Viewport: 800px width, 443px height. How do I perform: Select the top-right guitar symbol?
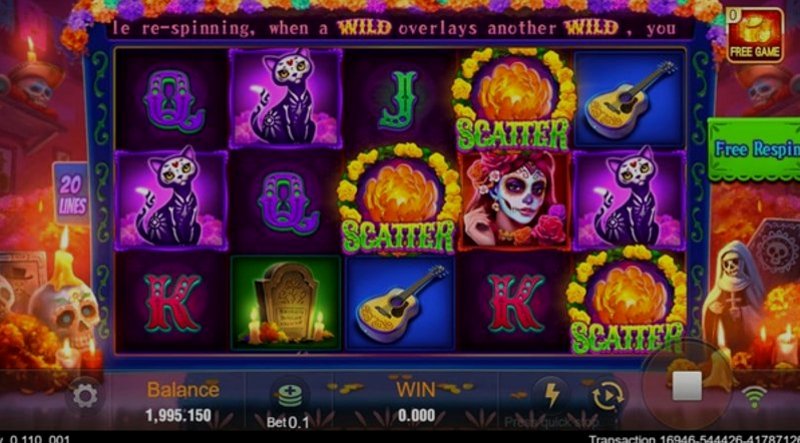click(630, 99)
